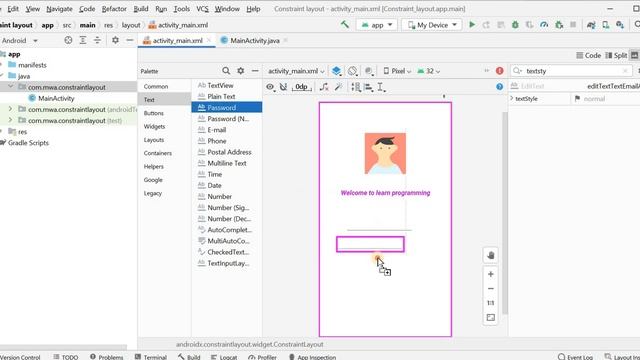
Task: Click the Infer Constraints magic wand
Action: point(338,87)
